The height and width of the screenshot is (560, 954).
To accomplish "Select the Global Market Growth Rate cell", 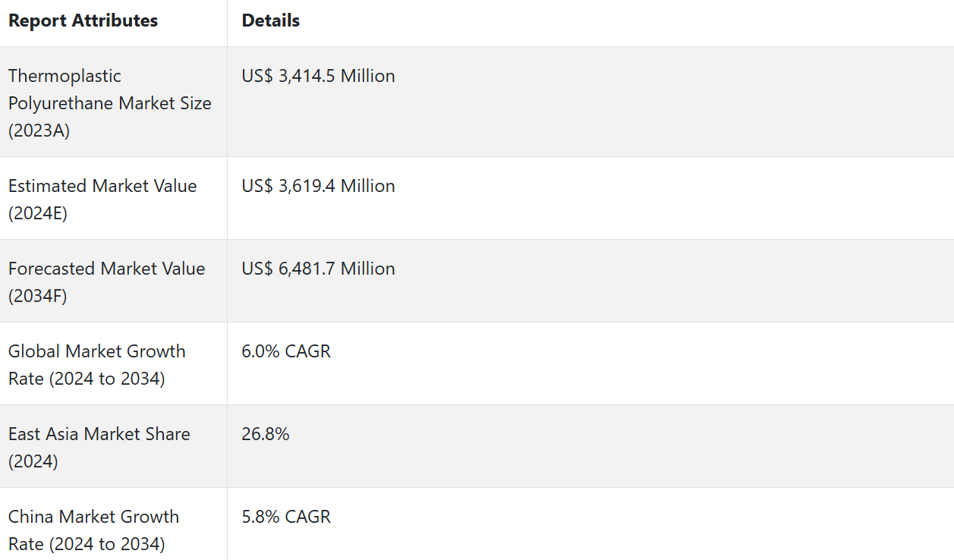I will (x=96, y=365).
